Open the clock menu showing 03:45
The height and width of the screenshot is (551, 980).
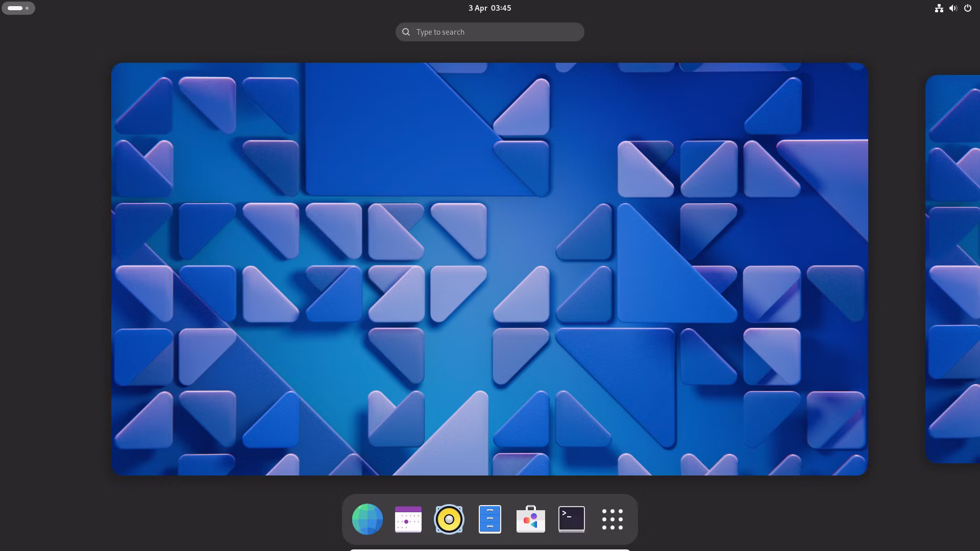(501, 8)
